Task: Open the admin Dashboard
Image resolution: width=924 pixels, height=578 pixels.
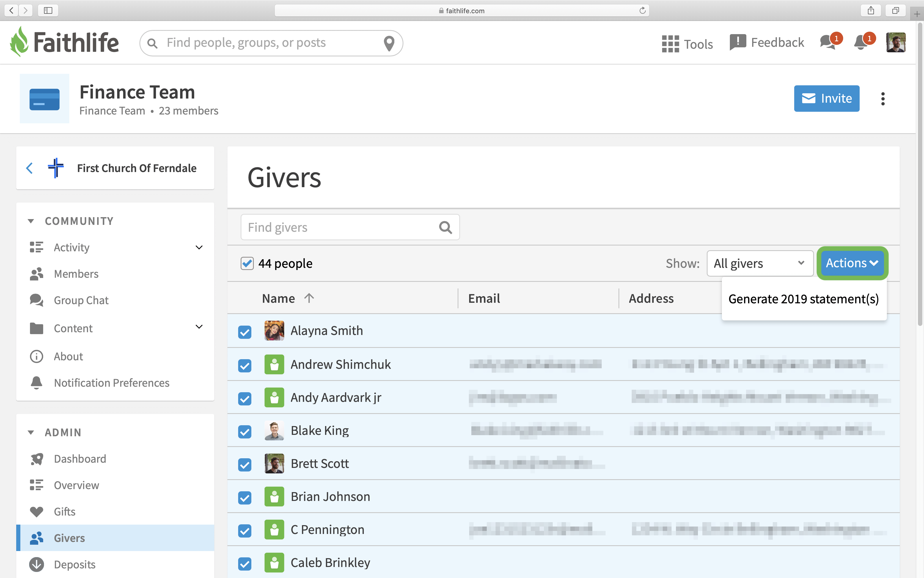Action: 80,459
